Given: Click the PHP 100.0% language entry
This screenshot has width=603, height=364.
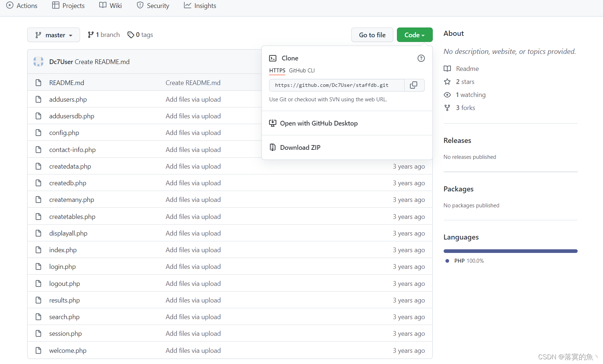Looking at the screenshot, I should point(465,261).
